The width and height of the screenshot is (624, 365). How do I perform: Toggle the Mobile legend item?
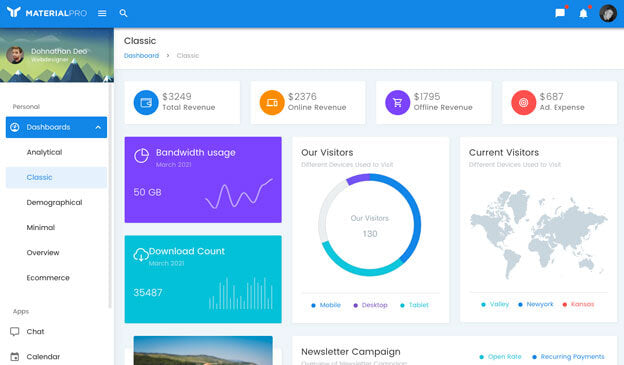point(326,305)
